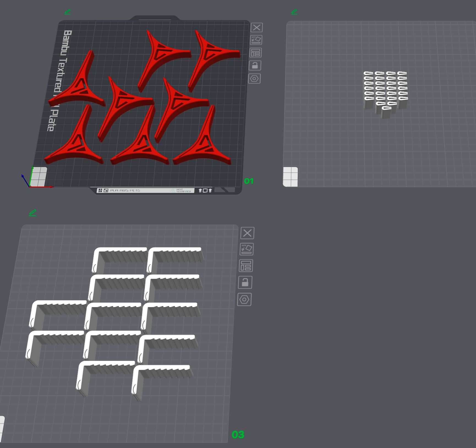Remove all objects from plate 01
The image size is (476, 448).
[257, 28]
